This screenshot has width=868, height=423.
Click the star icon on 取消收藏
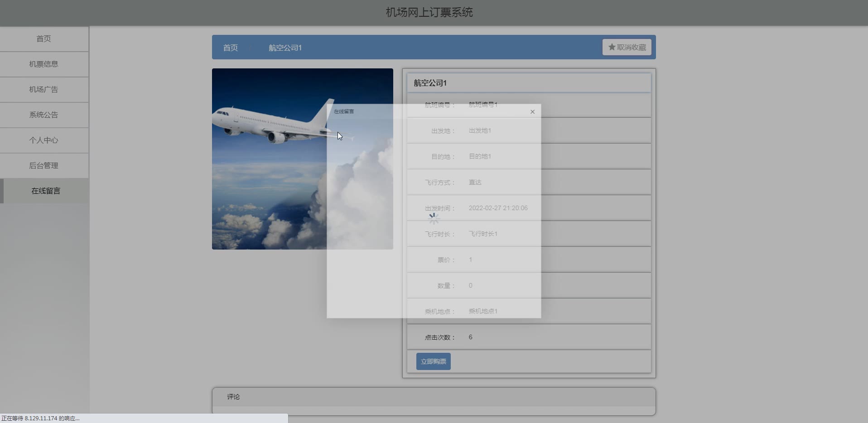point(612,47)
